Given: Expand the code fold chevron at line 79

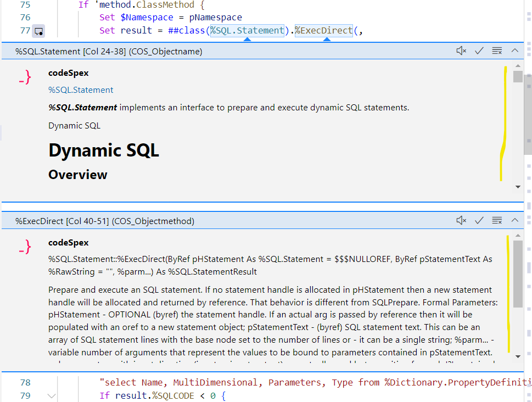Looking at the screenshot, I should point(52,395).
